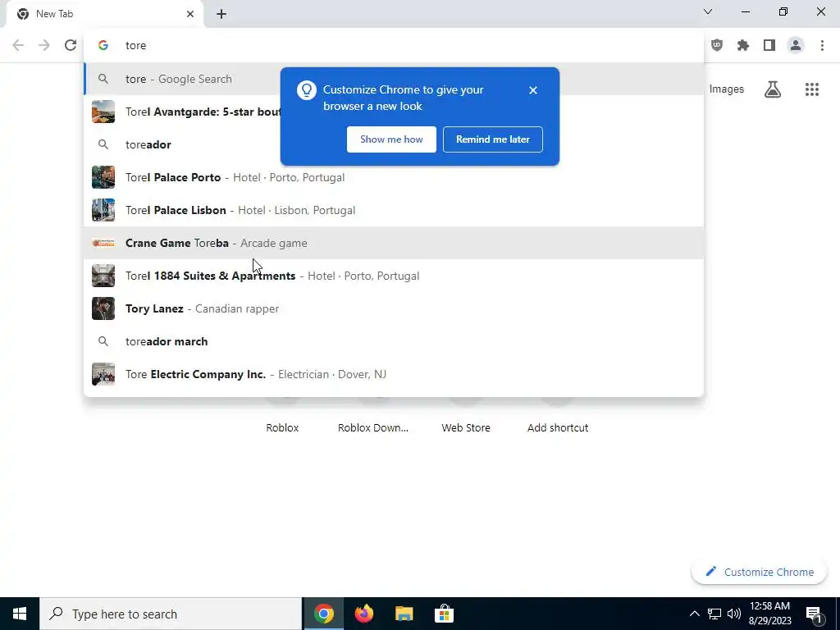This screenshot has width=840, height=630.
Task: Reload the current page
Action: point(71,45)
